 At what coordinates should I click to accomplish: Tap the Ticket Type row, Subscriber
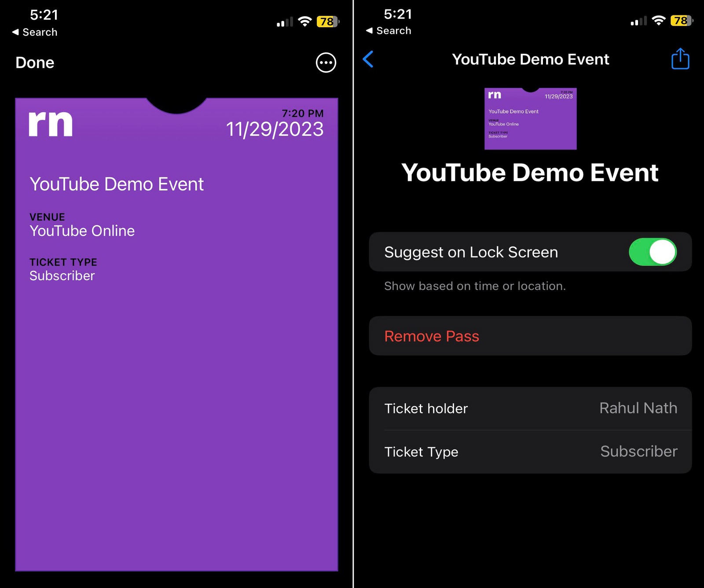point(530,452)
